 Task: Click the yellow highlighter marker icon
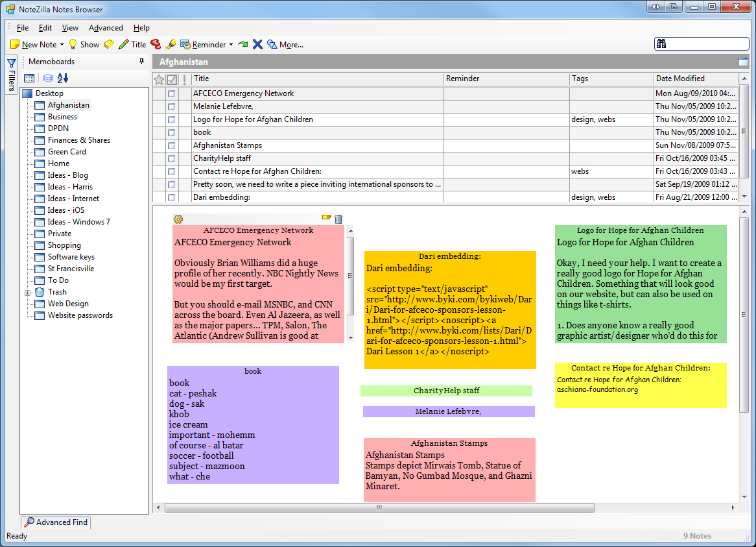click(170, 44)
